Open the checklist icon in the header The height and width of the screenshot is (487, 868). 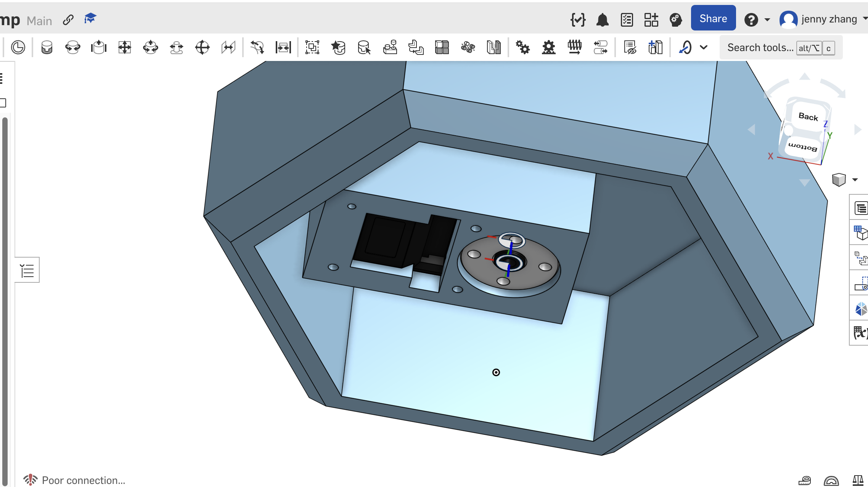627,19
